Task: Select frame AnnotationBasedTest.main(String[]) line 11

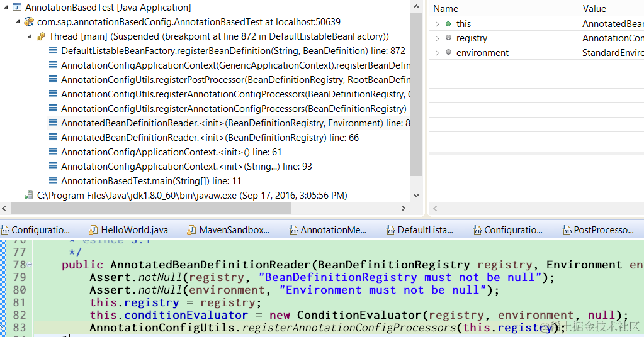Action: point(151,181)
